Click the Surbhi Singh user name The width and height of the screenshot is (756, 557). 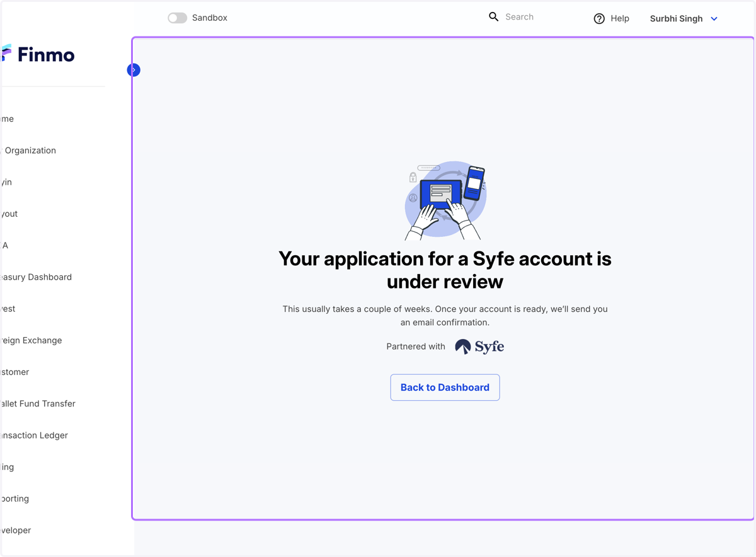676,18
